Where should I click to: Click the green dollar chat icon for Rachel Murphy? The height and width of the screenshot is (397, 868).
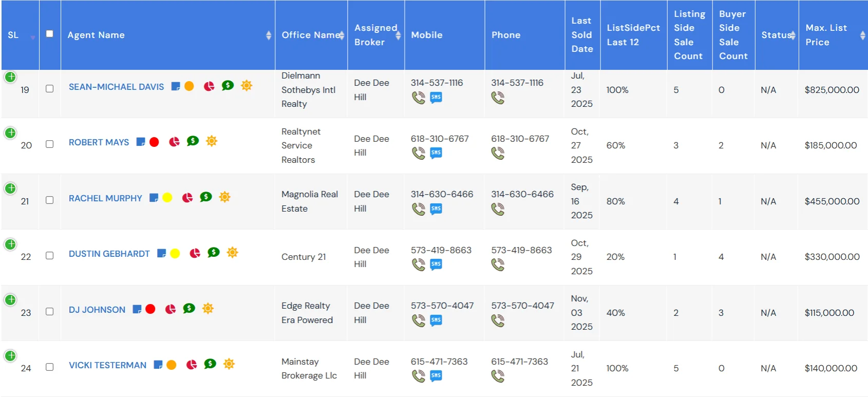point(206,197)
